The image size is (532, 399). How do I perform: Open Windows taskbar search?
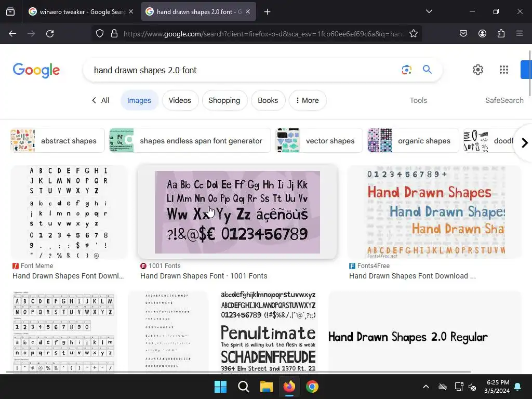(243, 387)
